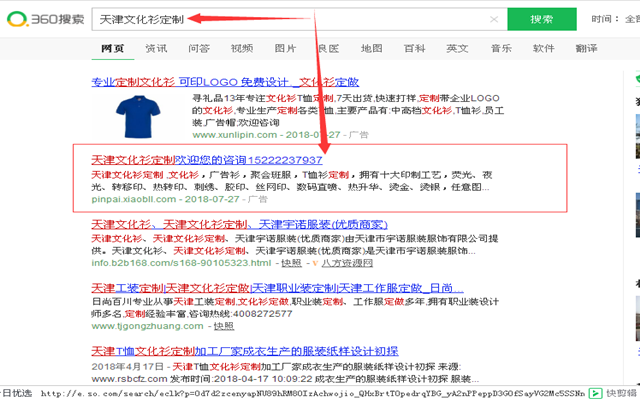Open 快照 for the b2b168 result

coord(291,263)
